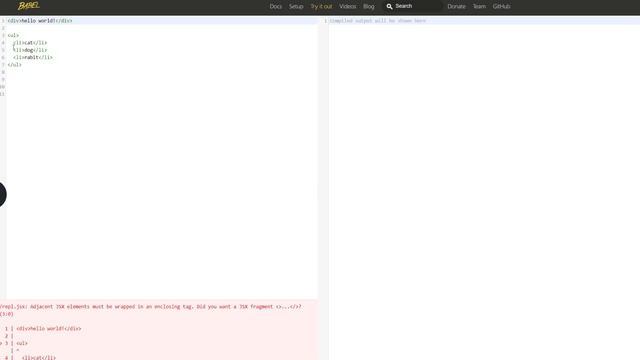640x360 pixels.
Task: Click the rabit list item line
Action: [x=33, y=57]
